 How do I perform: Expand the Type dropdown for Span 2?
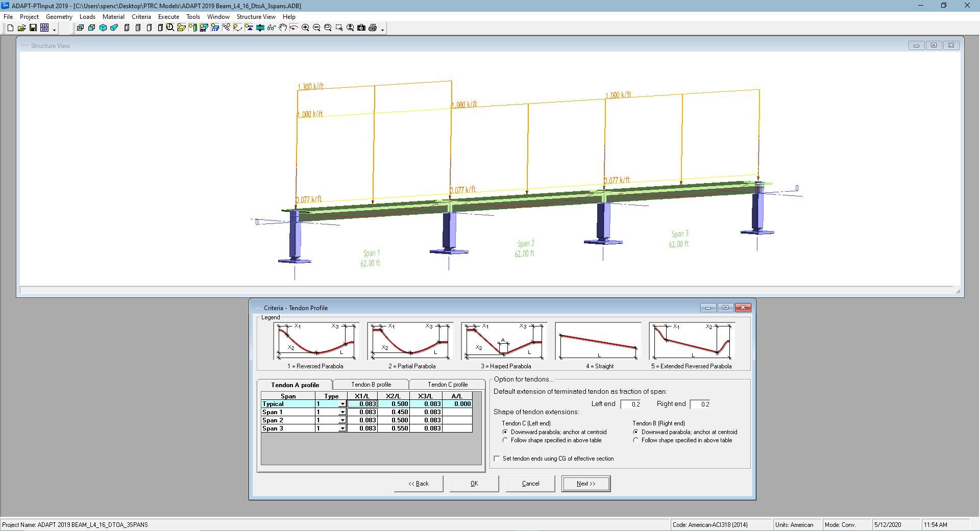(x=342, y=420)
